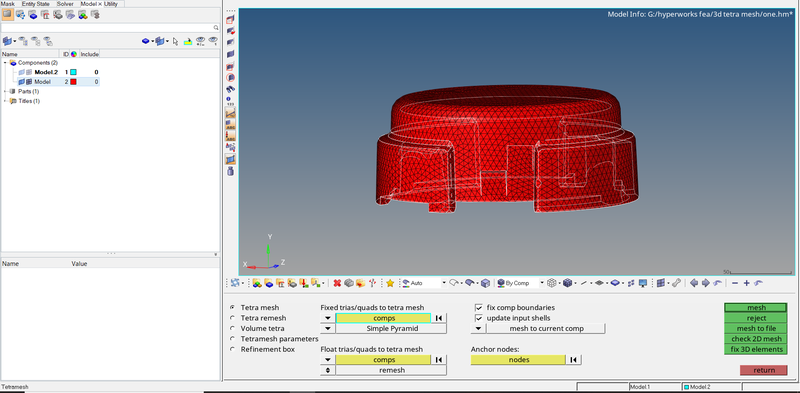Click the yellow nodes anchor selector field
The height and width of the screenshot is (393, 800).
point(518,360)
